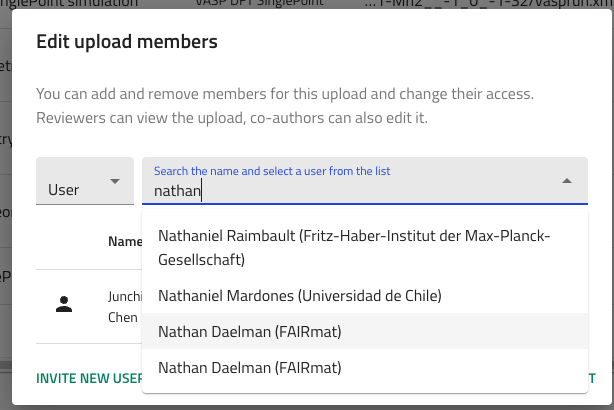Image resolution: width=614 pixels, height=410 pixels.
Task: Open the User type dropdown arrow
Action: tap(114, 181)
